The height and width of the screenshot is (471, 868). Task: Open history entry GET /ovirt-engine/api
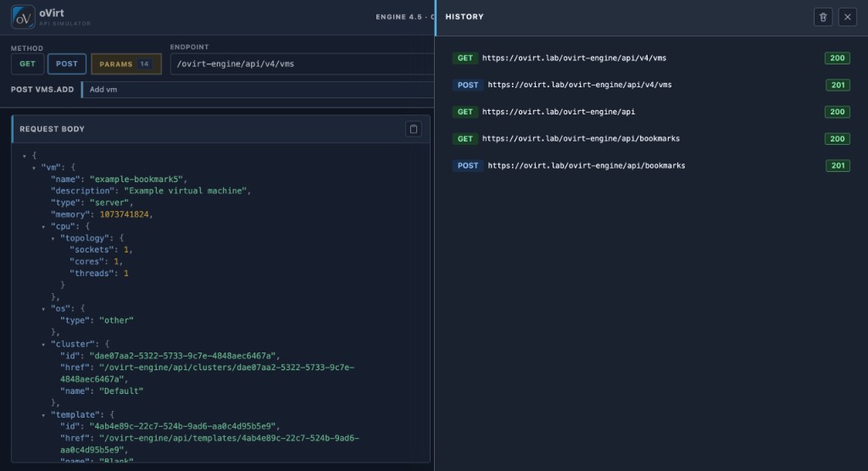(x=651, y=112)
